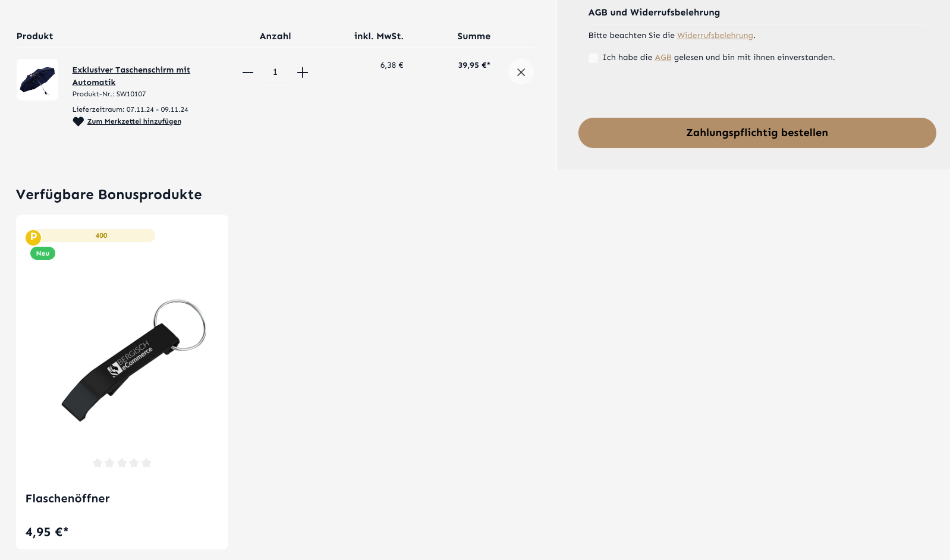Click the quantity input field
950x560 pixels.
pos(275,73)
